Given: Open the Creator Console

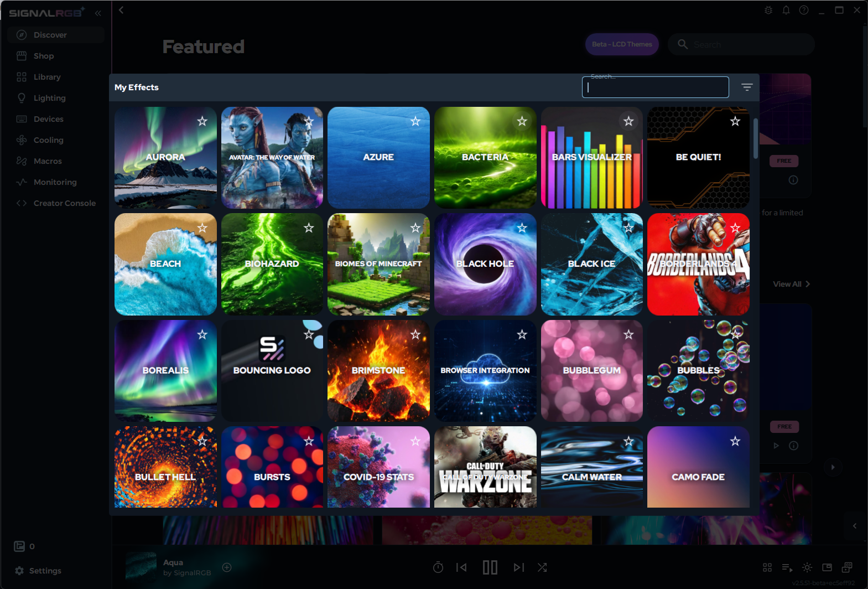Looking at the screenshot, I should point(56,203).
